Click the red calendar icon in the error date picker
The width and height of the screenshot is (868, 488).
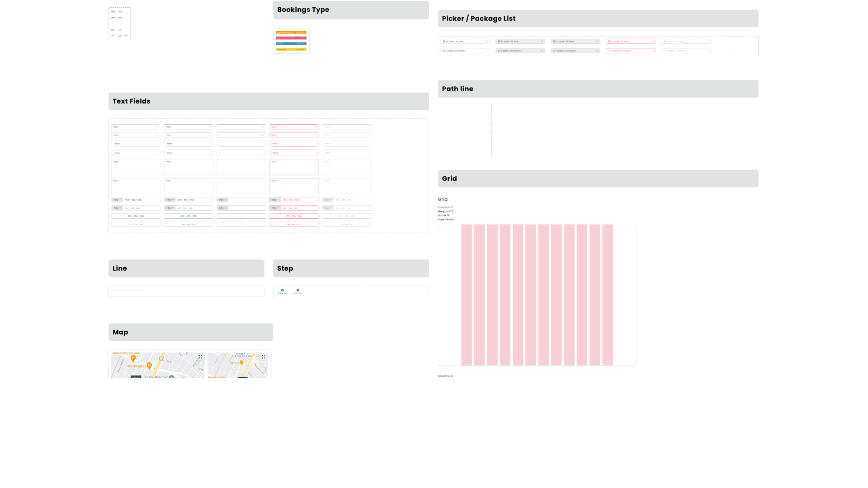tap(609, 42)
